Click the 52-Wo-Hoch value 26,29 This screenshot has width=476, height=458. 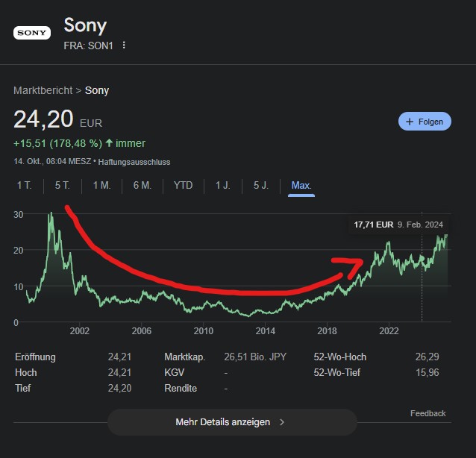[x=427, y=357]
